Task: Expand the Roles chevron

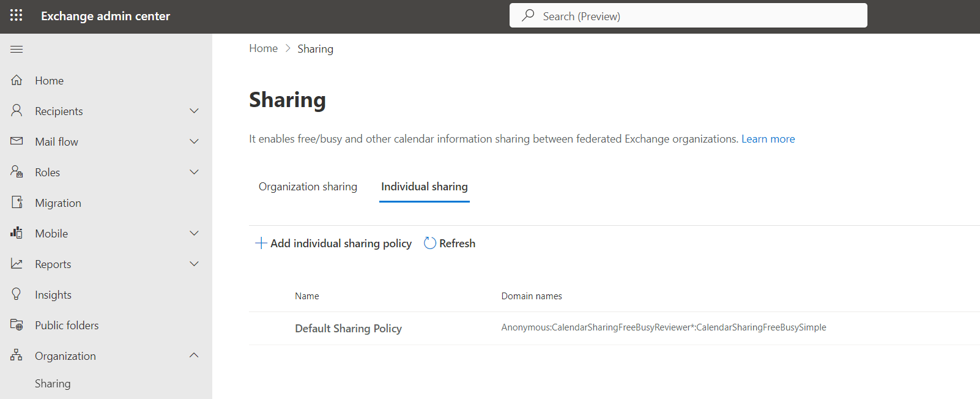Action: tap(194, 172)
